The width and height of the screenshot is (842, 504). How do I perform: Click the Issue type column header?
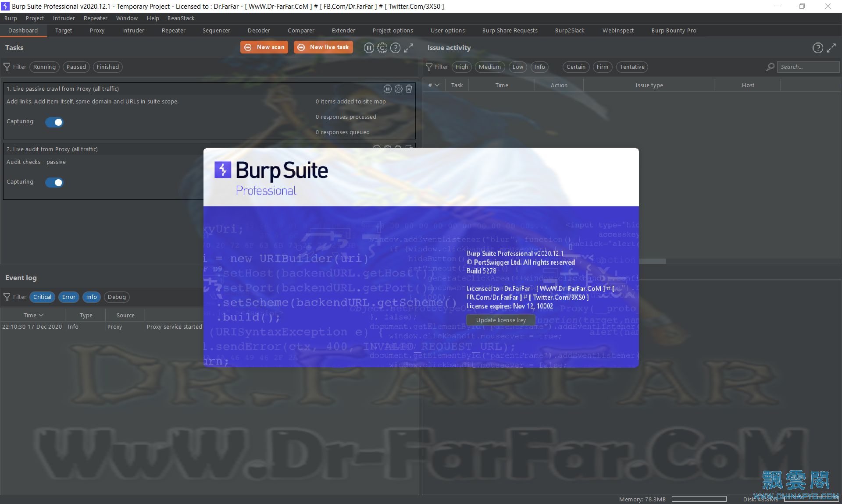pyautogui.click(x=649, y=85)
